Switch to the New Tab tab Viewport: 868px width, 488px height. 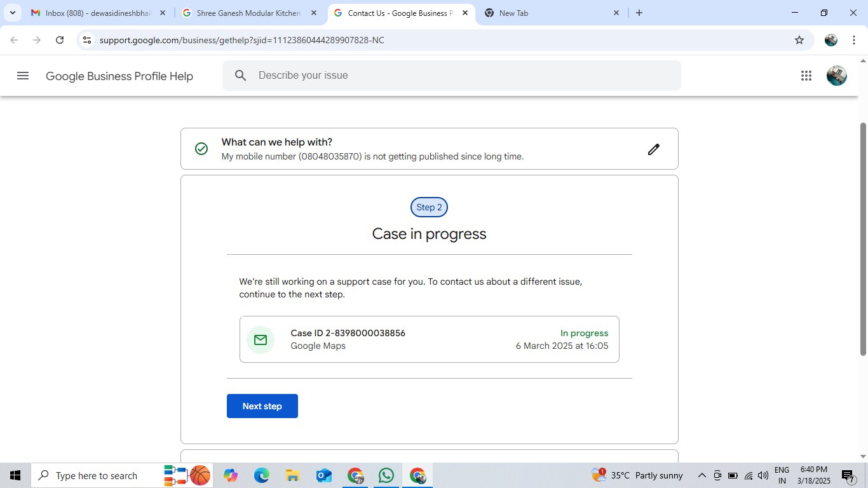[x=552, y=13]
